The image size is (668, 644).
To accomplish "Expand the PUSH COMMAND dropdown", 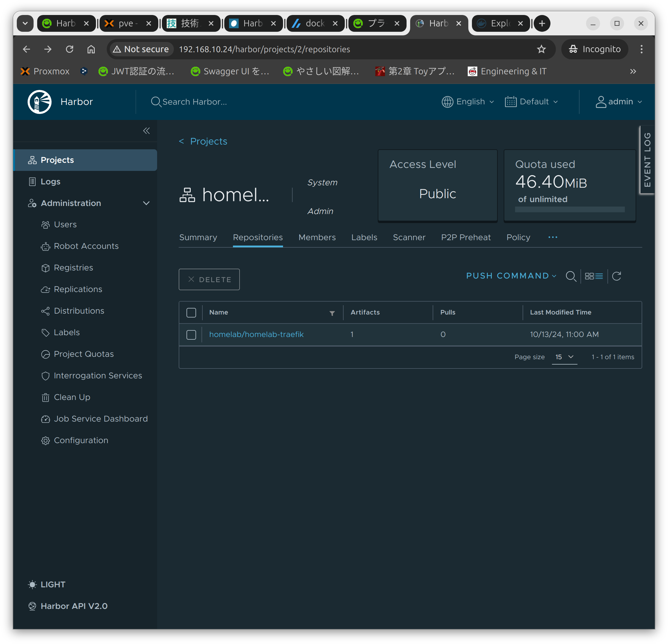I will tap(511, 276).
